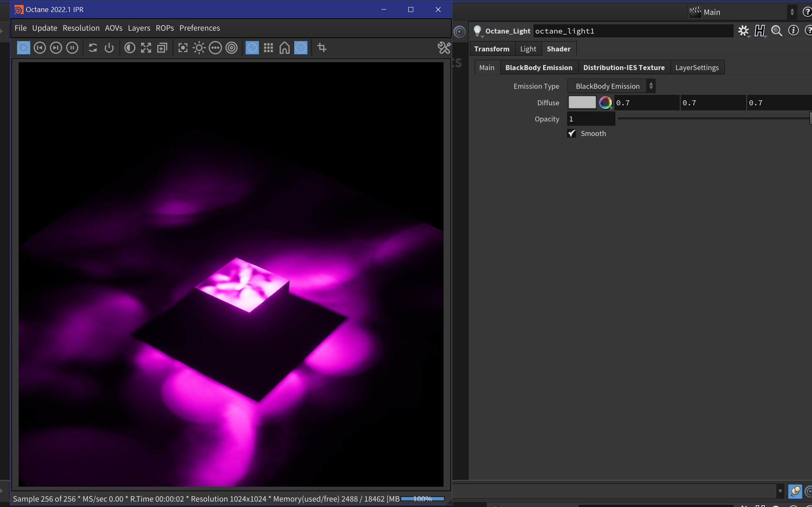Click the house home icon
Screen dimensions: 812x507
[285, 48]
